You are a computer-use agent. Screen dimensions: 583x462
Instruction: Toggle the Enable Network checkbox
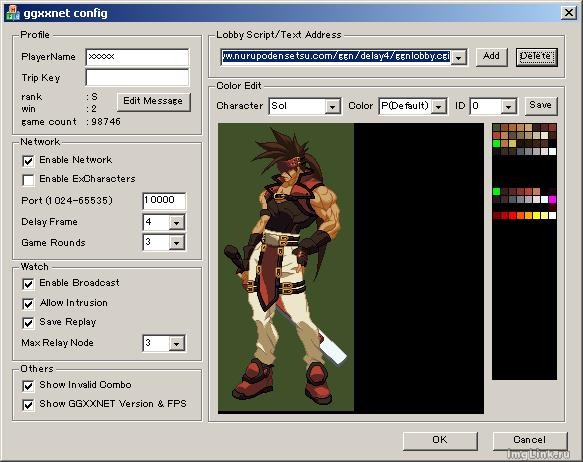[28, 161]
